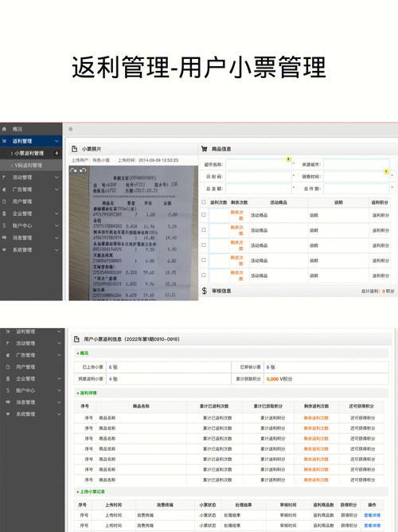Viewport: 398px width, 532px height.
Task: Click the cart icon beside 返利管理 above receipt photo sidebar
Action: [4, 141]
